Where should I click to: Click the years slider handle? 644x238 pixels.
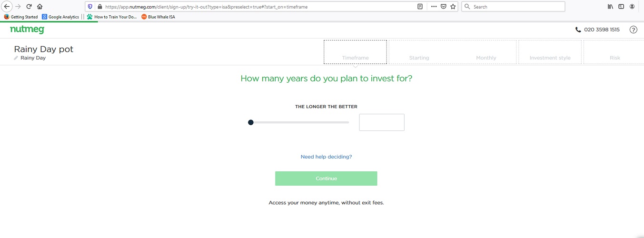(251, 122)
